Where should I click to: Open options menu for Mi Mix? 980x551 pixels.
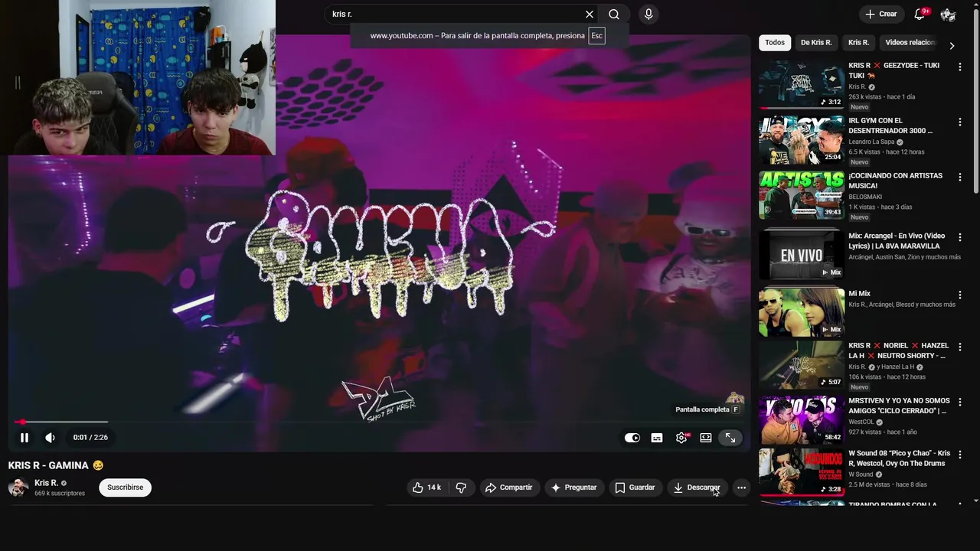(959, 295)
